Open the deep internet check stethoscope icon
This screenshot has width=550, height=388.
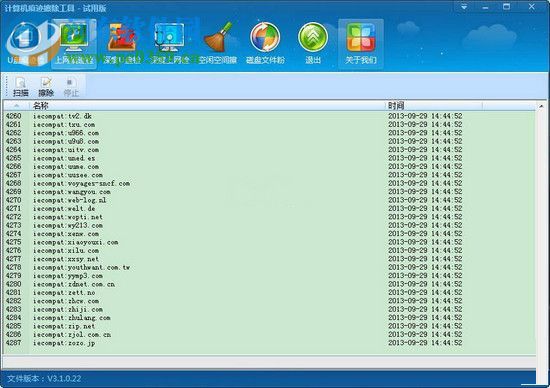pos(170,44)
